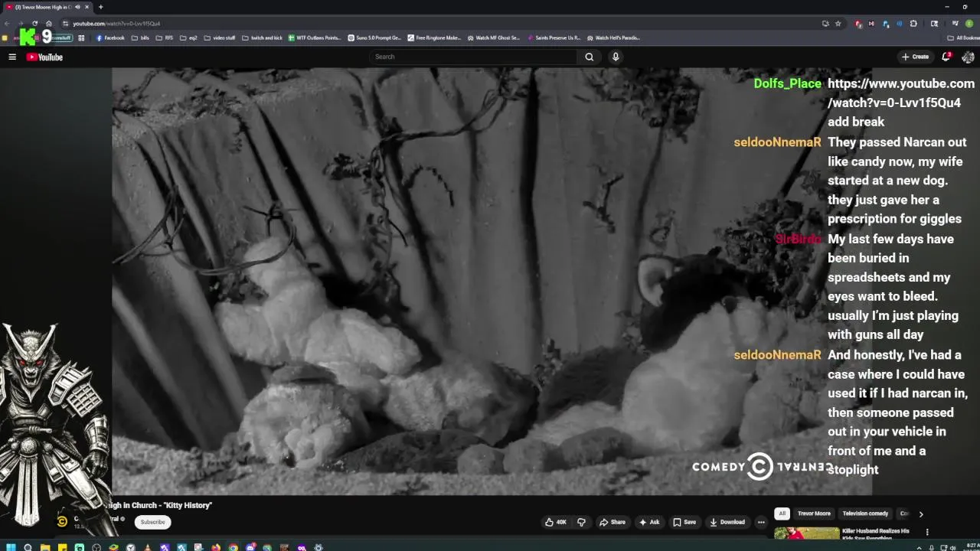Open Free Ringtone Make... bookmark
The width and height of the screenshot is (980, 551).
[x=434, y=37]
